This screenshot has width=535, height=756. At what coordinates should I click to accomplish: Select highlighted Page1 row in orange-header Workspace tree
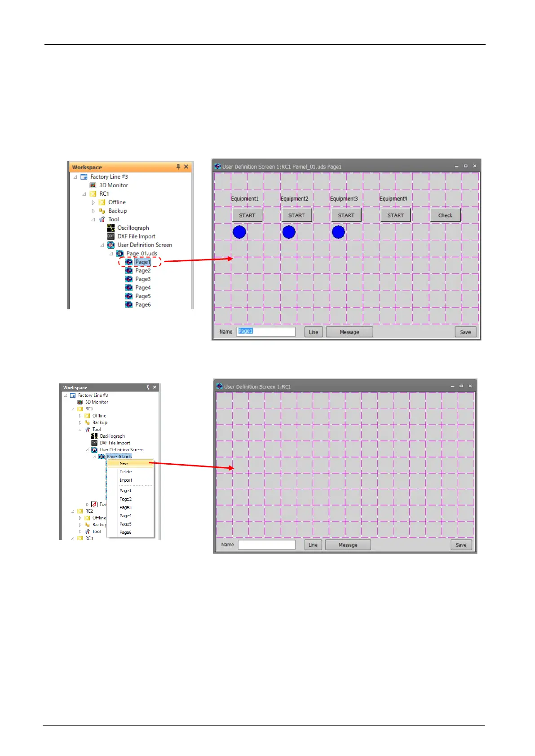[x=143, y=262]
